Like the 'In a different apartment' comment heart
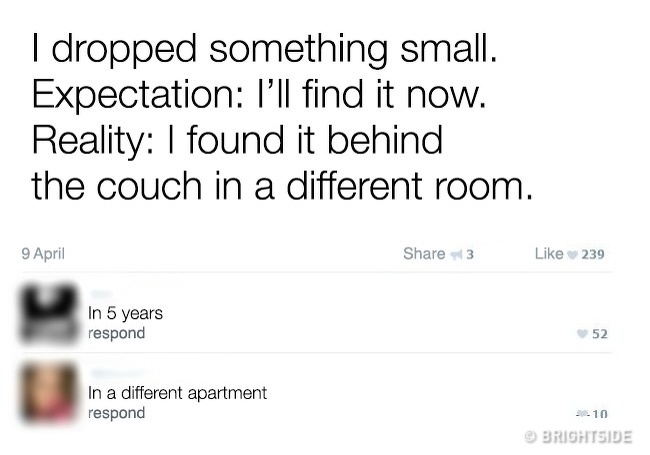The image size is (650, 455). click(x=582, y=413)
